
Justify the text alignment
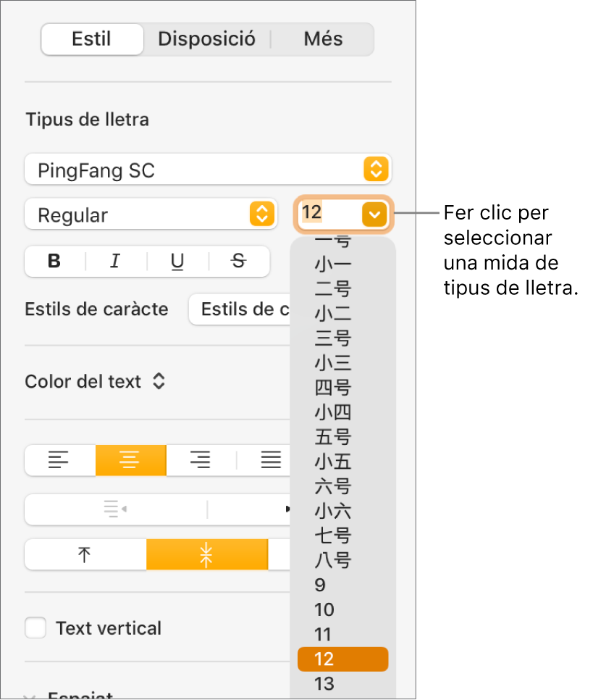point(270,459)
